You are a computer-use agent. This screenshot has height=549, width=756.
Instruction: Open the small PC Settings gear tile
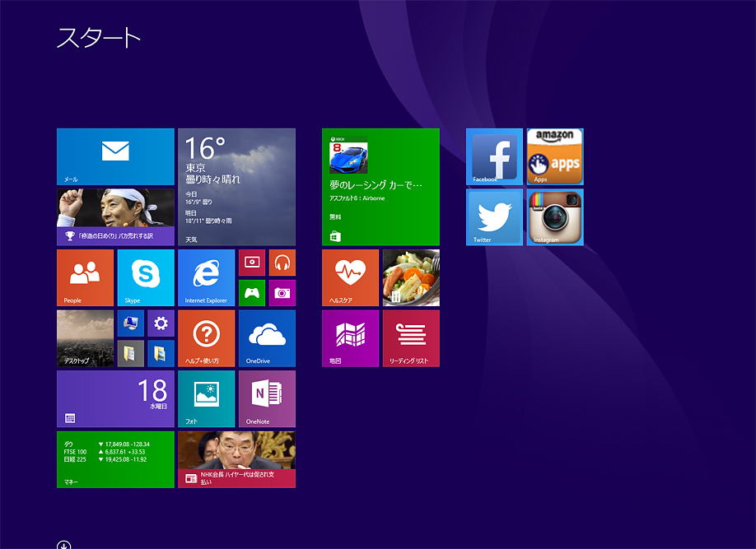click(161, 323)
